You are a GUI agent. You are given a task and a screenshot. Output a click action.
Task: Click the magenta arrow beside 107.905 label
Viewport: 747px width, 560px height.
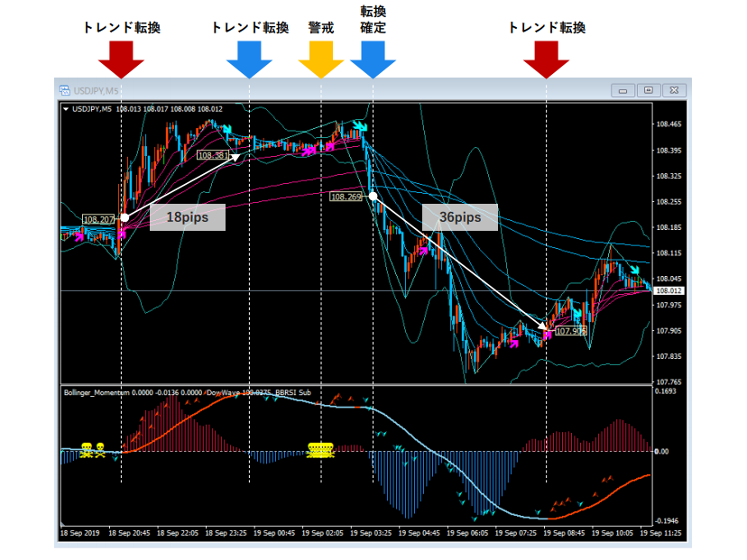point(547,334)
